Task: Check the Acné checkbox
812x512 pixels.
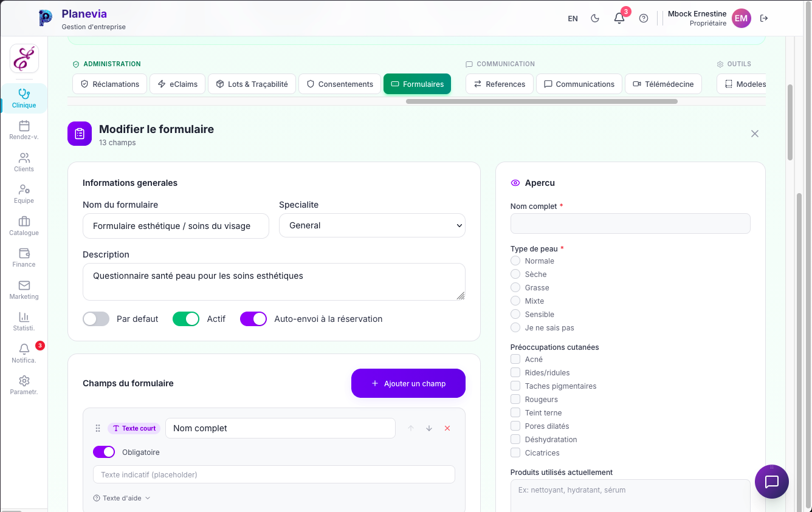Action: (x=515, y=359)
